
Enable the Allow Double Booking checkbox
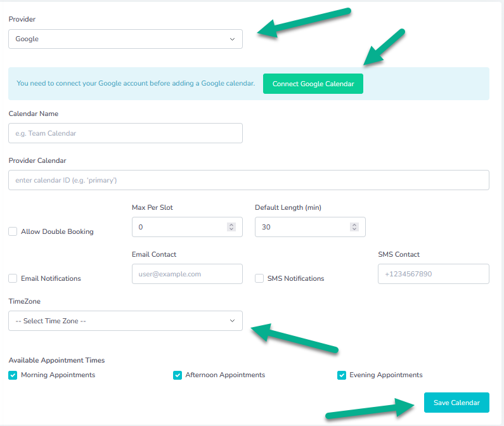point(13,231)
